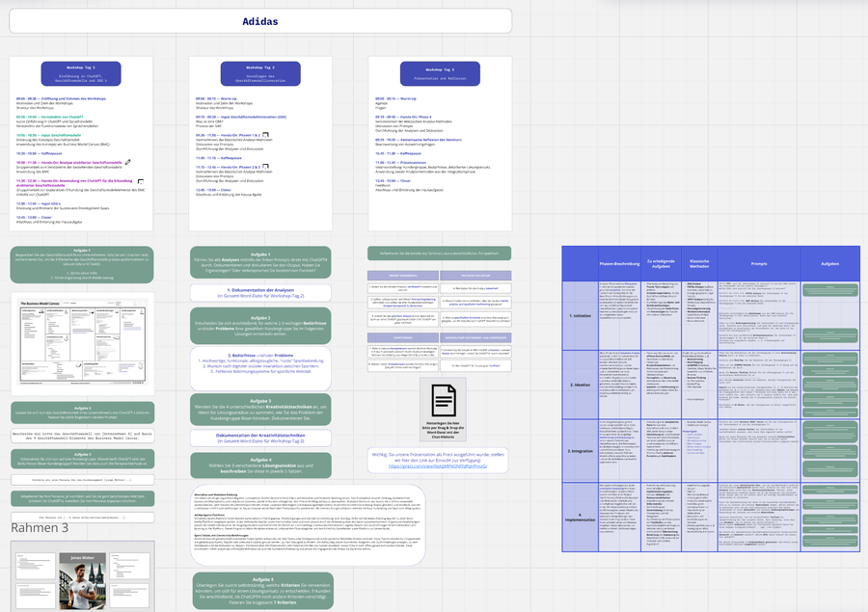Viewport: 868px width, 612px height.
Task: Click the Präsentationen entry in Workshop Tag 3
Action: click(x=402, y=163)
